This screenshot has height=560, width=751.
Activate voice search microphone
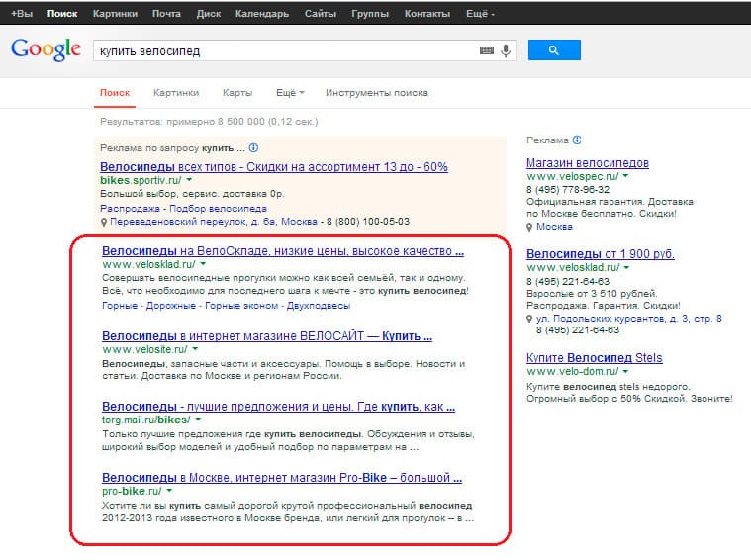pyautogui.click(x=506, y=50)
